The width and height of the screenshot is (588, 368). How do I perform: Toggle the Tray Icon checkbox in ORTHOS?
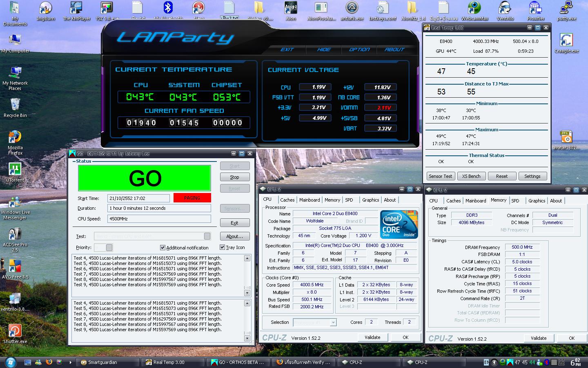pos(222,247)
